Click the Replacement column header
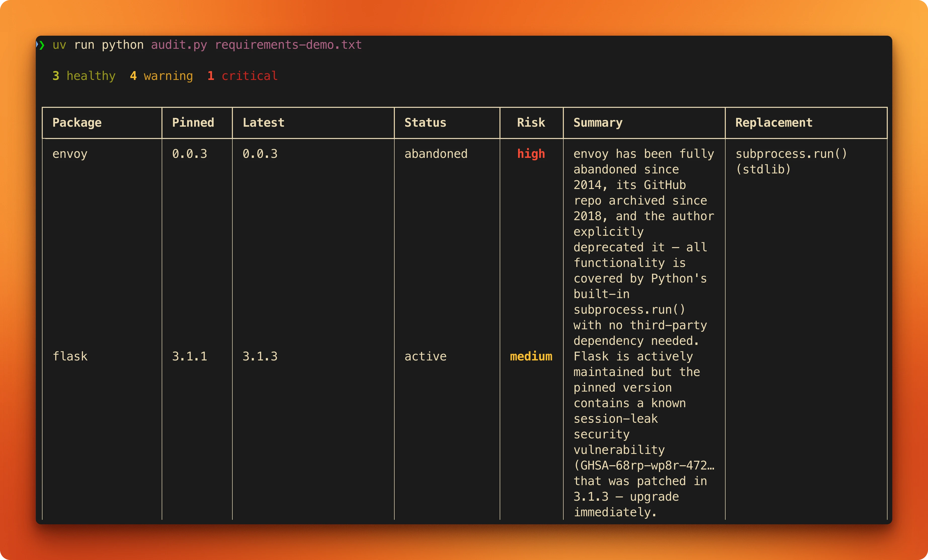The height and width of the screenshot is (560, 928). [774, 122]
